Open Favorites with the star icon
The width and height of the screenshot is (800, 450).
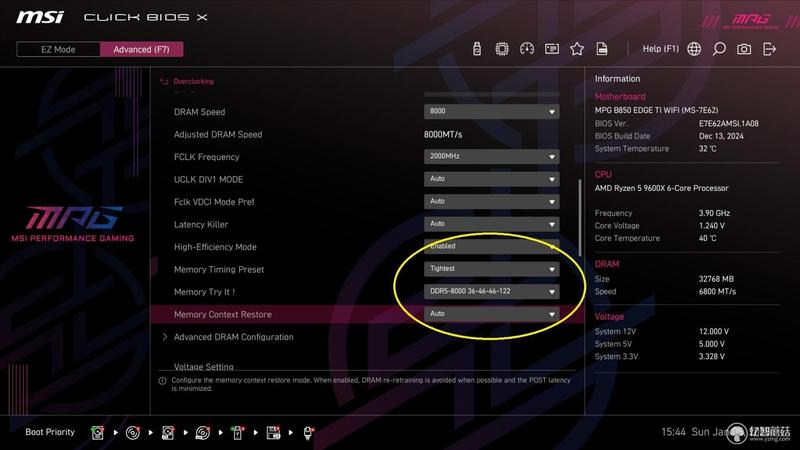pyautogui.click(x=577, y=49)
